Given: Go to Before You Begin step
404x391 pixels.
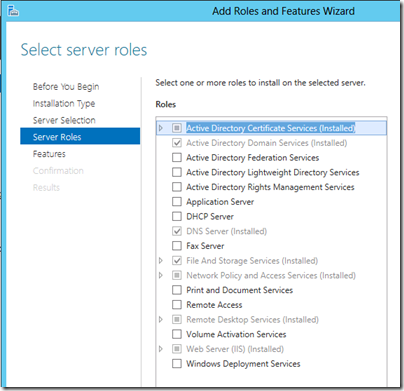Looking at the screenshot, I should click(66, 87).
